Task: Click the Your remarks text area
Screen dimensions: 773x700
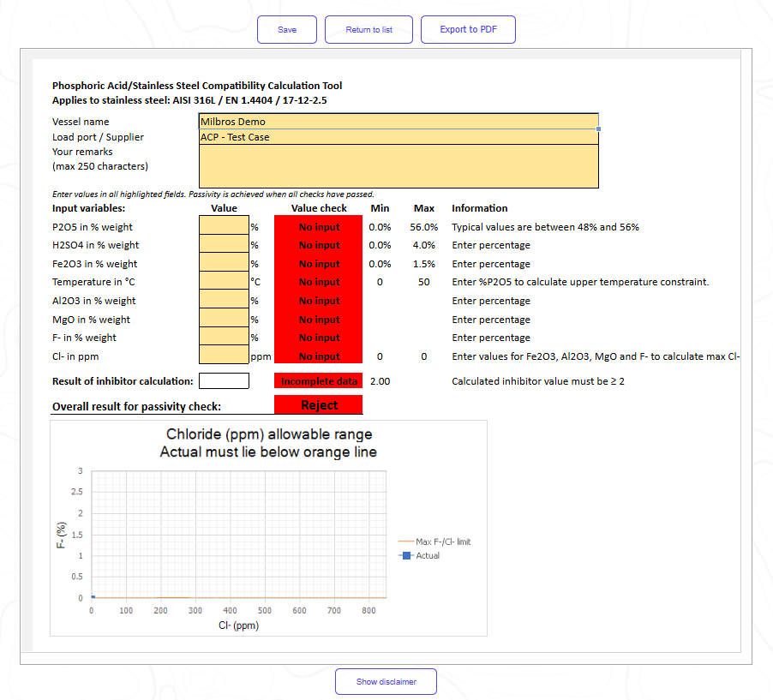Action: [398, 166]
